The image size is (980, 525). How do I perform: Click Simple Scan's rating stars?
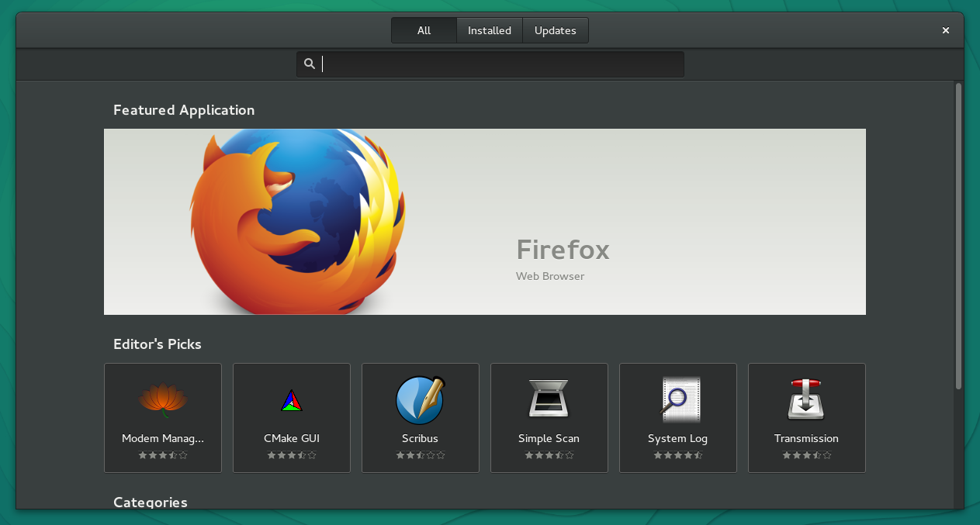tap(549, 455)
